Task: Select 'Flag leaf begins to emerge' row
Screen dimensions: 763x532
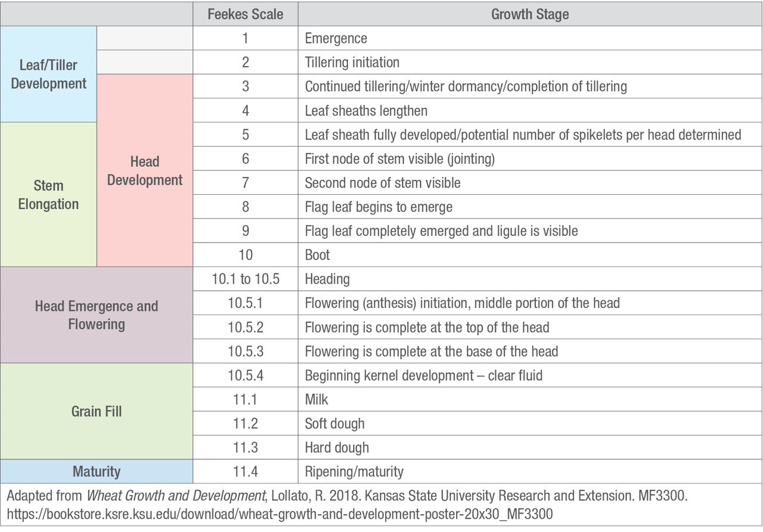Action: [379, 207]
